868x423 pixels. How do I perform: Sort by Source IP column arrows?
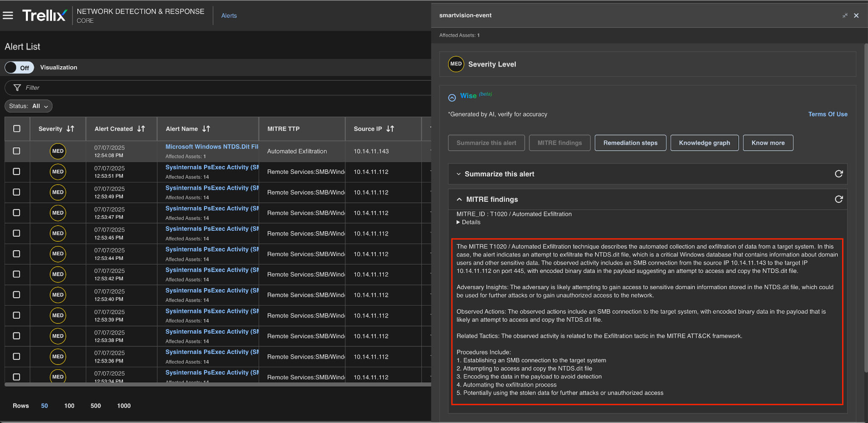pyautogui.click(x=390, y=129)
